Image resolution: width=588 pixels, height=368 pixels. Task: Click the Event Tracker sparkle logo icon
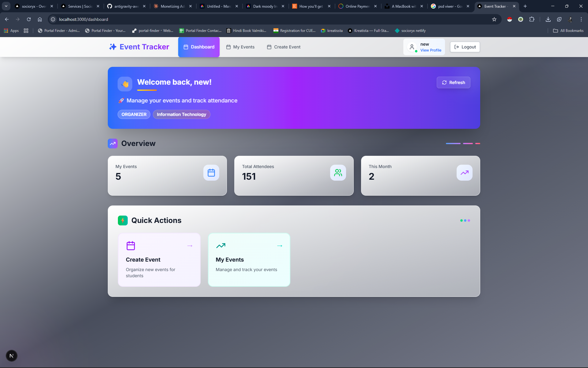pyautogui.click(x=113, y=47)
